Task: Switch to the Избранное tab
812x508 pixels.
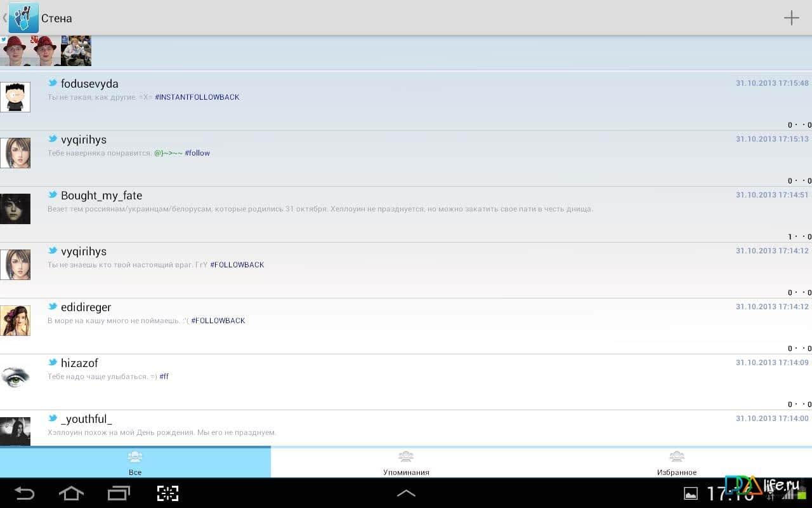Action: click(x=676, y=462)
